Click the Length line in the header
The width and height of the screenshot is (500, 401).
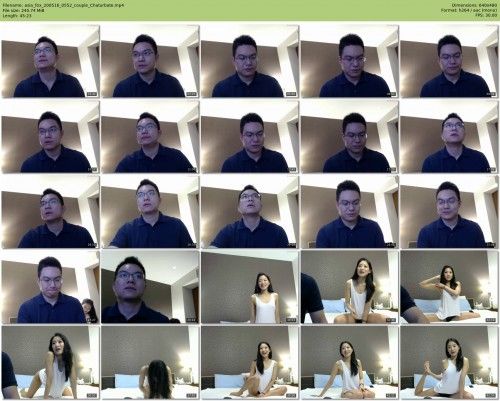click(x=17, y=15)
